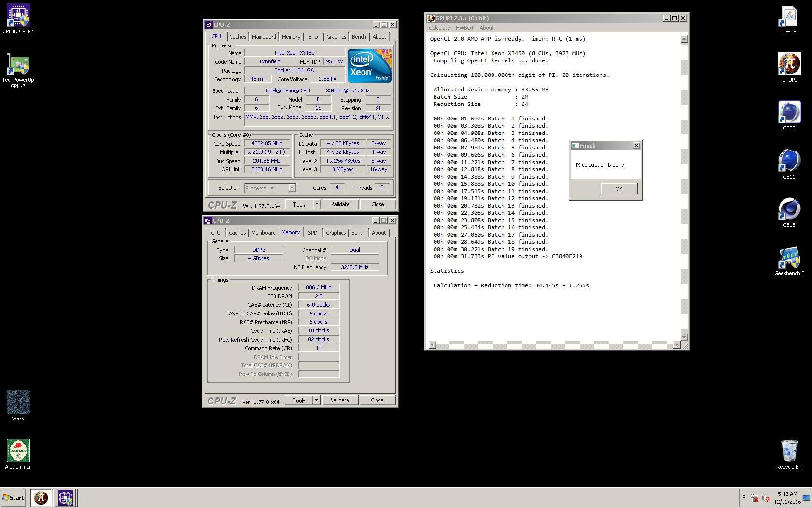Screen dimensions: 812x508
Task: Switch to Mainboard tab in top CPU-Z
Action: (264, 37)
